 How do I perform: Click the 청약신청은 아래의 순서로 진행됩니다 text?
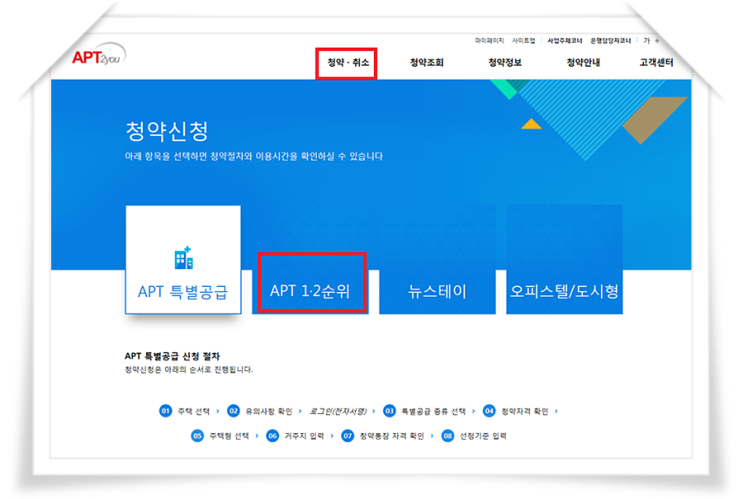(189, 370)
